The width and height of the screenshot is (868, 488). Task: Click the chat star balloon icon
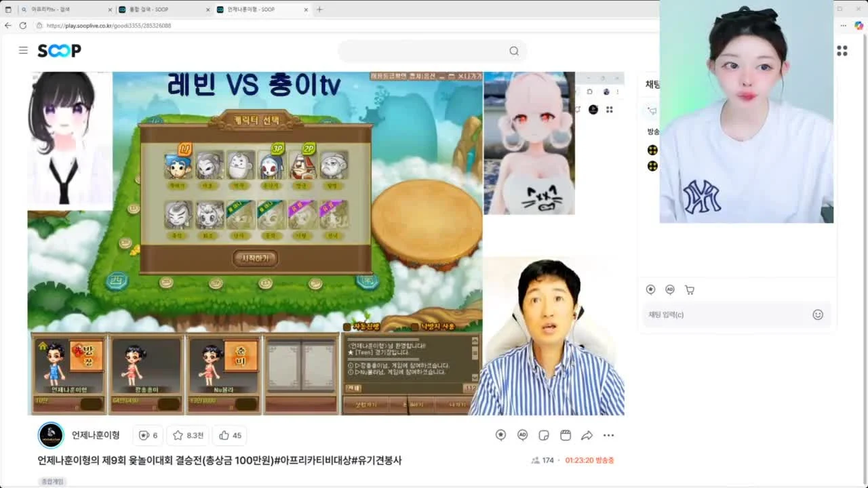point(651,289)
